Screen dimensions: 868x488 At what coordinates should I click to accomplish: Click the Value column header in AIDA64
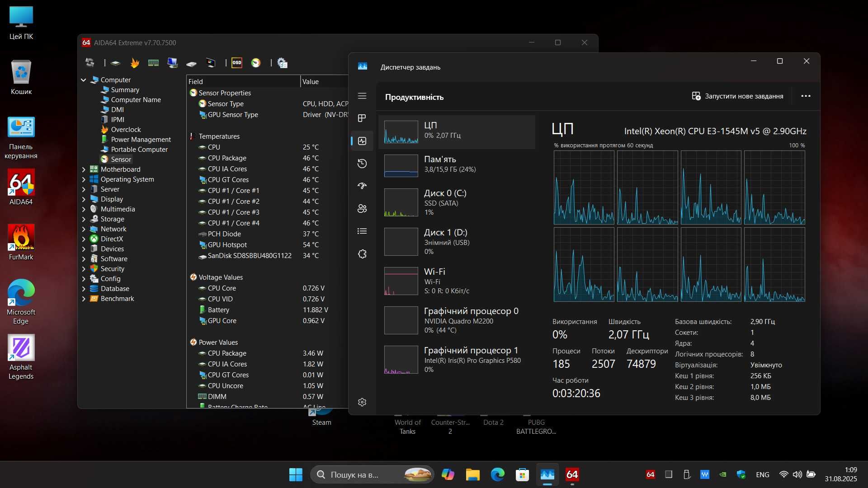(x=325, y=82)
